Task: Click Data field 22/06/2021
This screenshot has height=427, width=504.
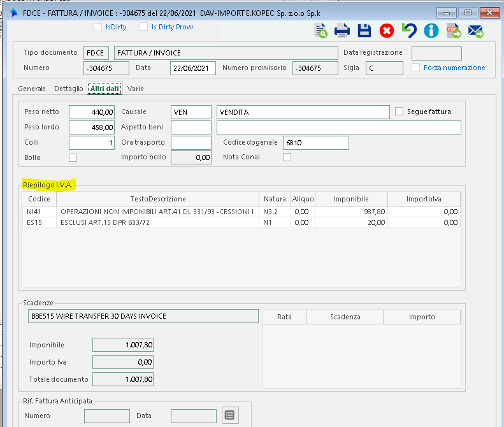Action: click(193, 68)
